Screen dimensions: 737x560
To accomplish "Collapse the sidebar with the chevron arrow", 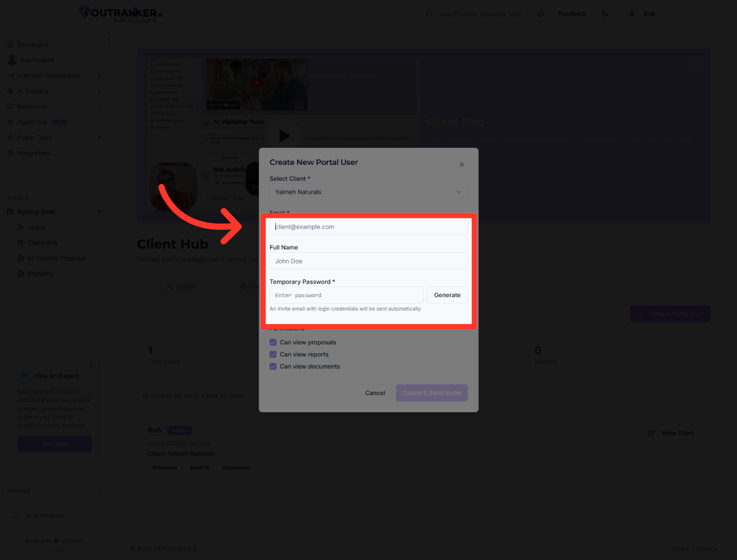I will click(109, 39).
